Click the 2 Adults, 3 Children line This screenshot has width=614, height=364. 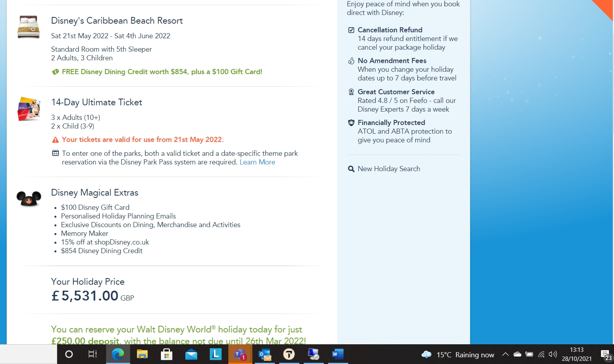pos(82,58)
